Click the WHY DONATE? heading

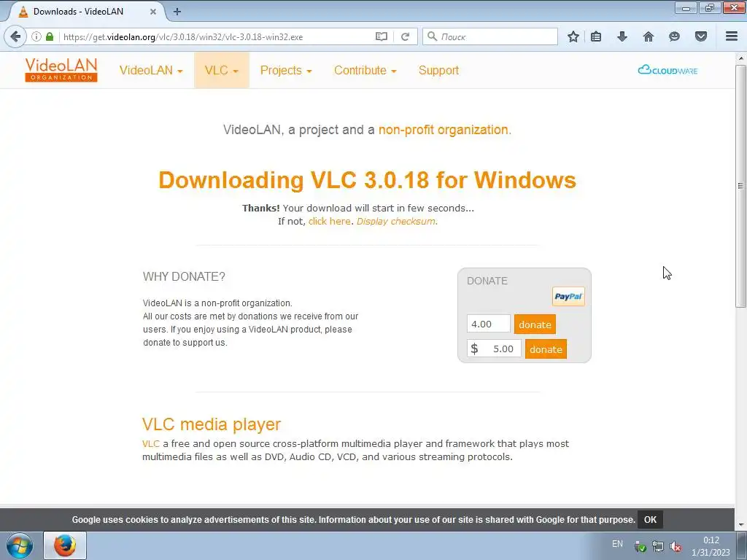coord(184,276)
